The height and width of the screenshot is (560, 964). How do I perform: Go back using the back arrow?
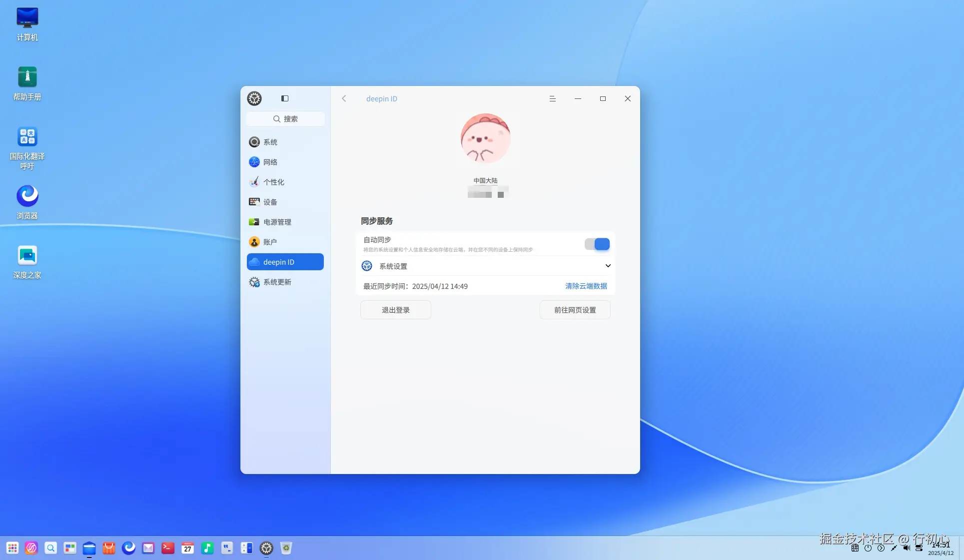pos(344,98)
